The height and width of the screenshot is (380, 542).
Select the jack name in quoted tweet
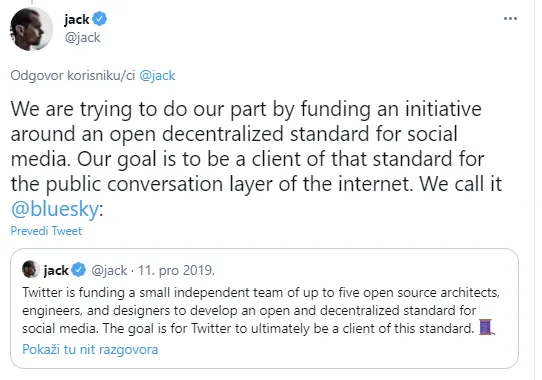pyautogui.click(x=56, y=270)
